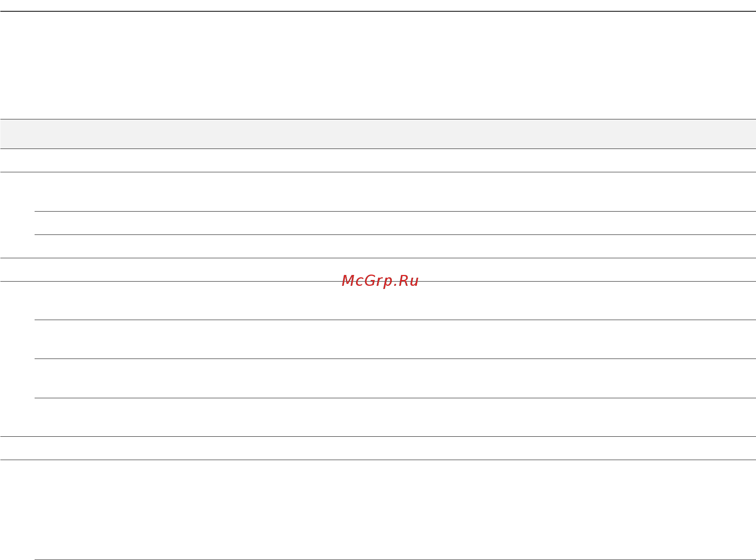Click left indent margin of bottom blank section

pyautogui.click(x=17, y=510)
